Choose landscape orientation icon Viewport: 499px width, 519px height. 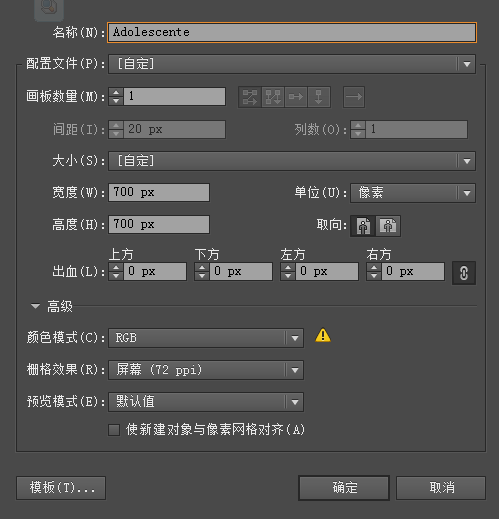click(388, 226)
